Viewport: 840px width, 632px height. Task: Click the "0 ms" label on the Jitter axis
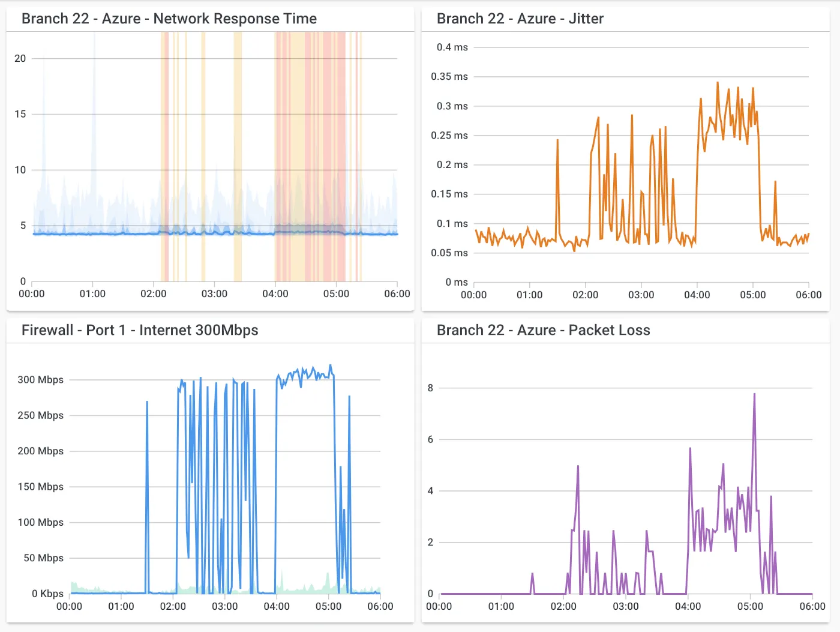[457, 283]
